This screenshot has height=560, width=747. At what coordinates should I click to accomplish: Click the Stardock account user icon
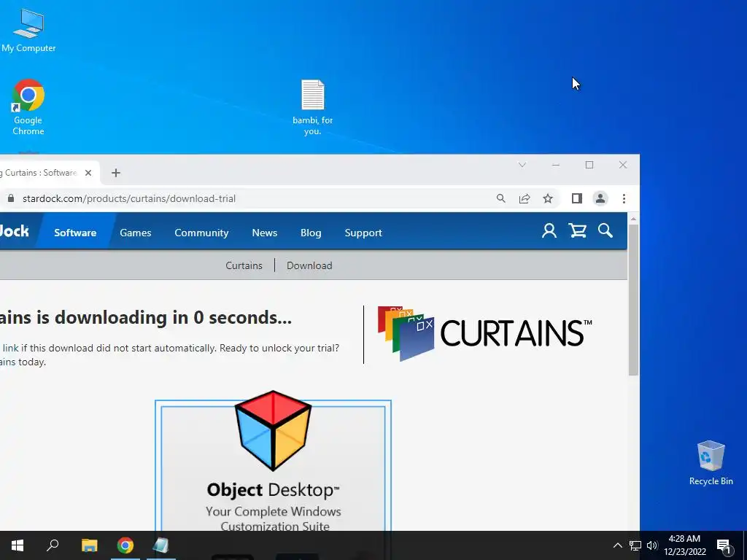549,231
